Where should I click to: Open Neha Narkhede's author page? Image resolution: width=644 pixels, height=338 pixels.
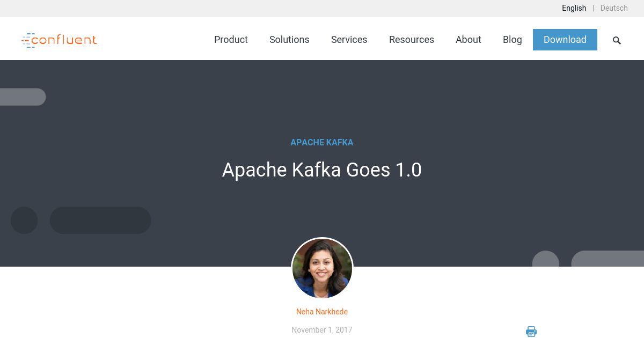click(x=322, y=312)
